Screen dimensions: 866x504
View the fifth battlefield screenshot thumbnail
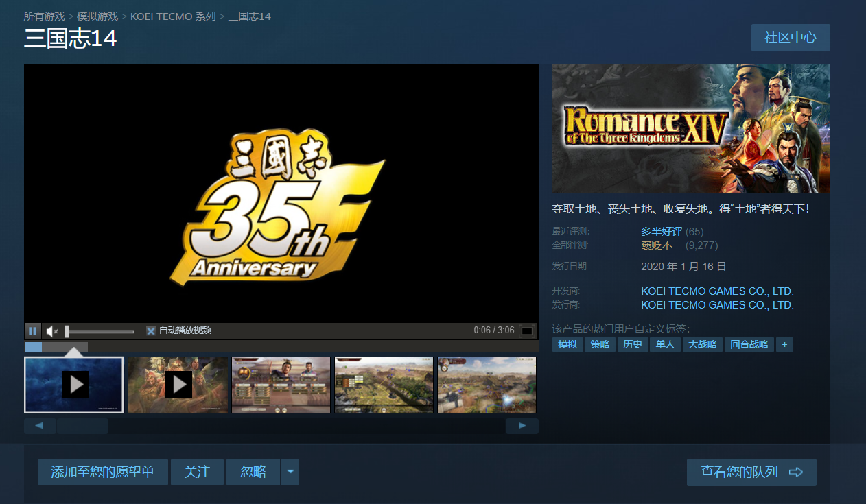click(x=487, y=385)
